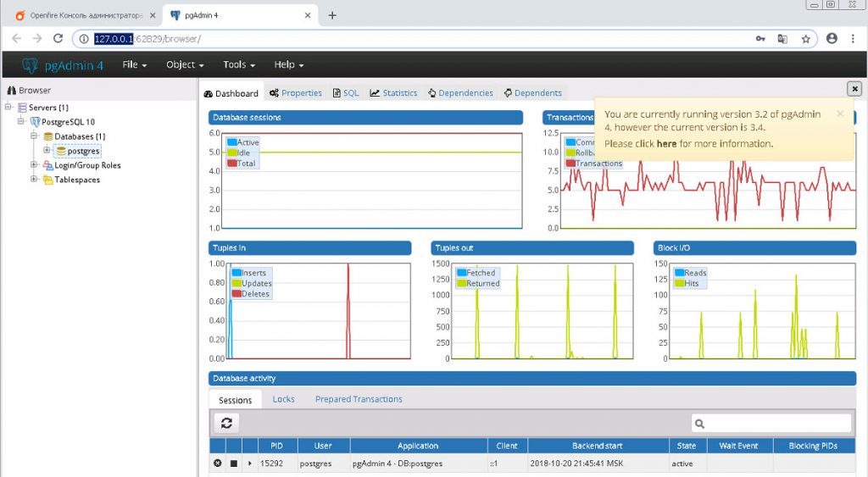Open the File menu
Screen dimensions: 868x477
click(x=135, y=64)
